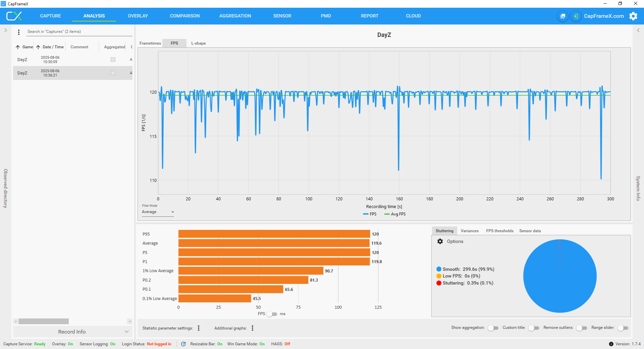The height and width of the screenshot is (349, 644).
Task: Open the settings gear in header
Action: (633, 16)
